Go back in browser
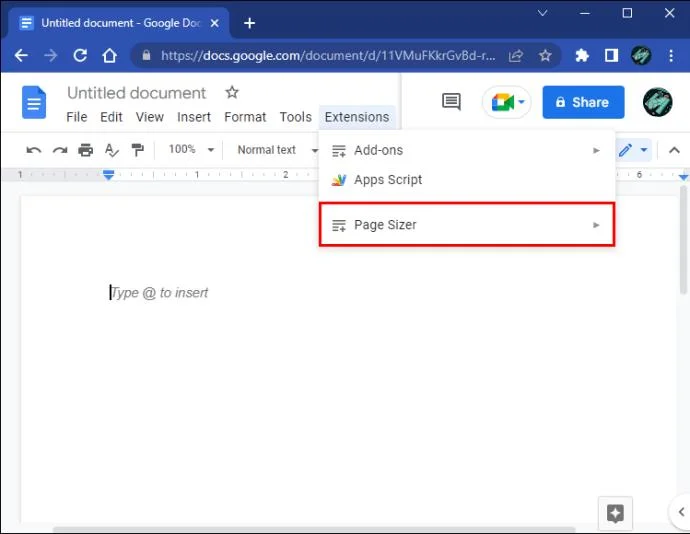The width and height of the screenshot is (690, 534). (x=21, y=55)
